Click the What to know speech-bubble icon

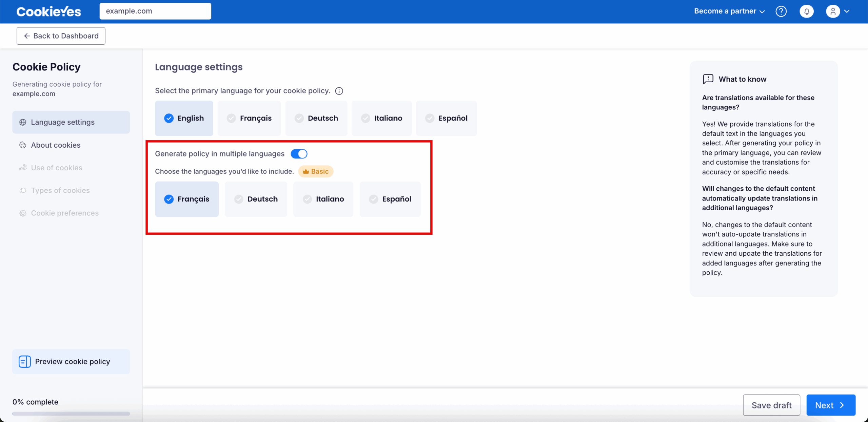click(708, 79)
